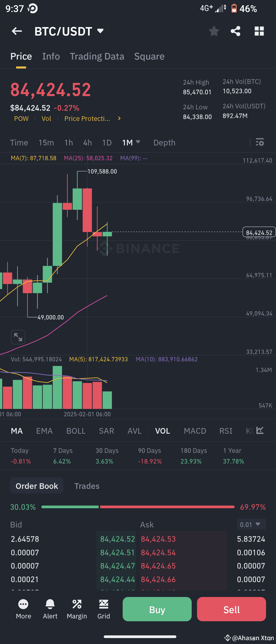Open the indicator chart settings icon

[x=260, y=431]
